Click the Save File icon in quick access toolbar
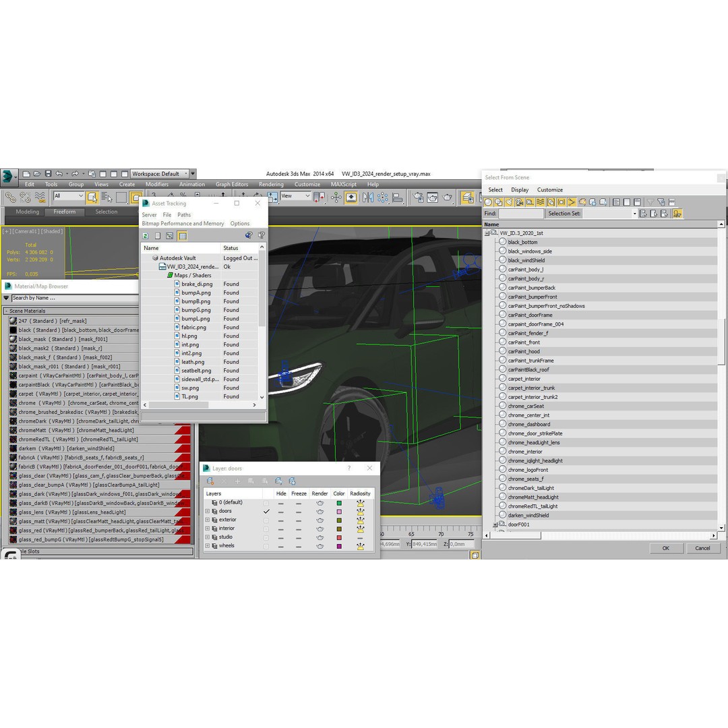The width and height of the screenshot is (728, 728). 48,174
